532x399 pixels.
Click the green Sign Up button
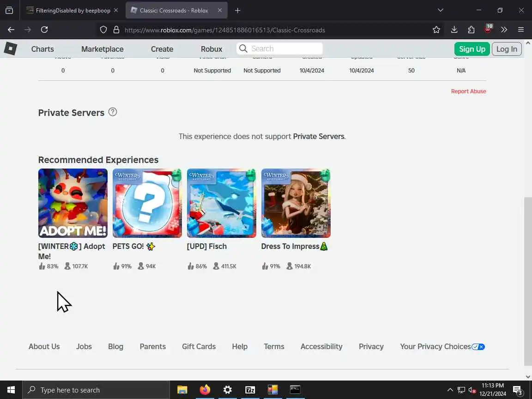tap(472, 49)
